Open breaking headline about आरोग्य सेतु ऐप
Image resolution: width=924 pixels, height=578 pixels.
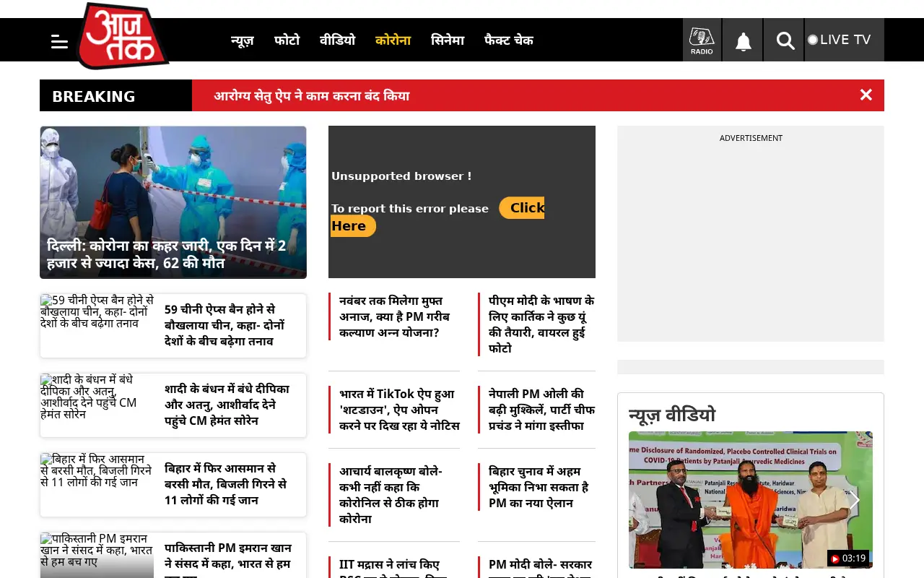point(312,96)
